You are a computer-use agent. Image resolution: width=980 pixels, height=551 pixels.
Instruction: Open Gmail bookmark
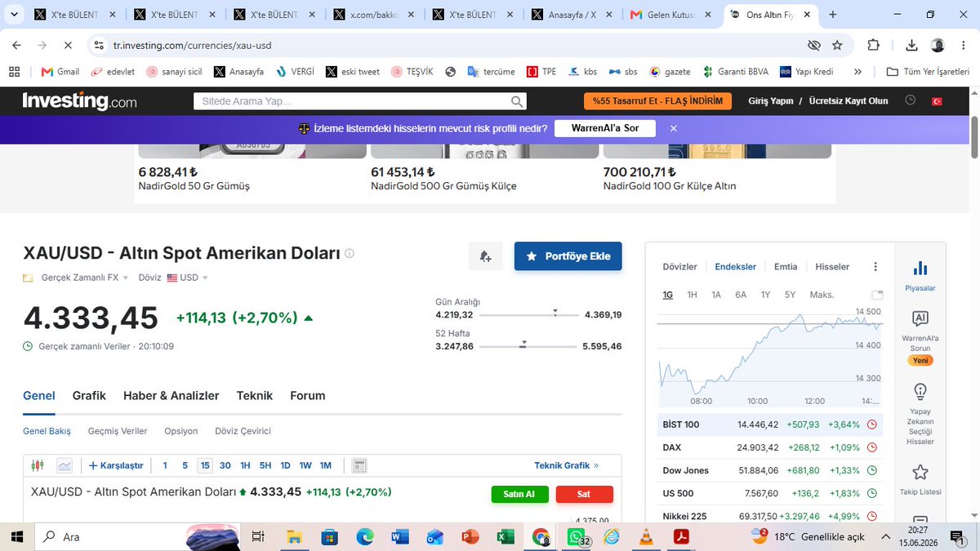(60, 72)
